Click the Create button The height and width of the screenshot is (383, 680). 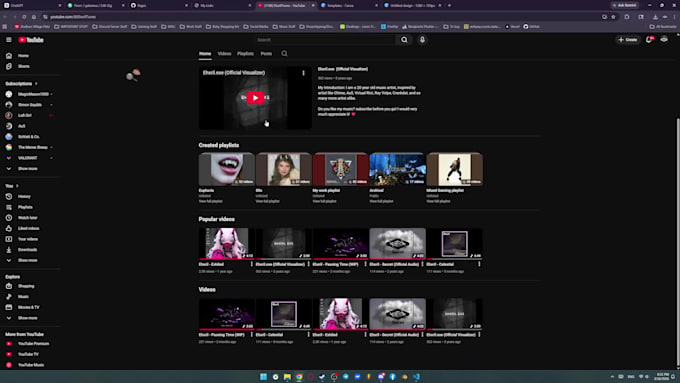point(628,39)
